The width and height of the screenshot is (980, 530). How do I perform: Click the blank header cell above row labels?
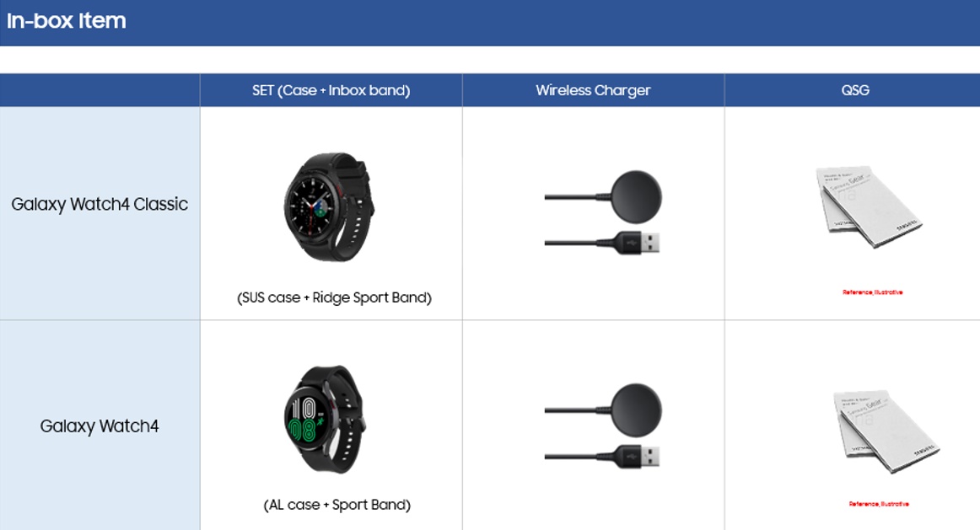click(x=100, y=90)
